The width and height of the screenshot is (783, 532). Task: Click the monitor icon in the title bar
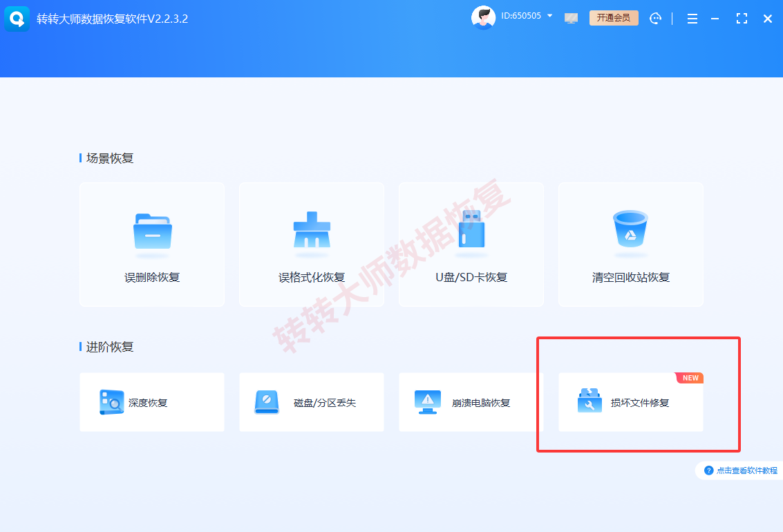point(571,19)
